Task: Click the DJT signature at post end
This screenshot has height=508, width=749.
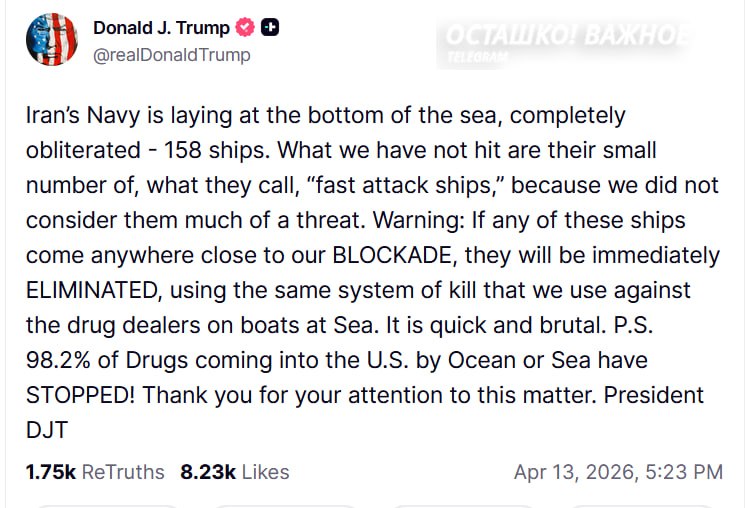Action: [x=47, y=429]
